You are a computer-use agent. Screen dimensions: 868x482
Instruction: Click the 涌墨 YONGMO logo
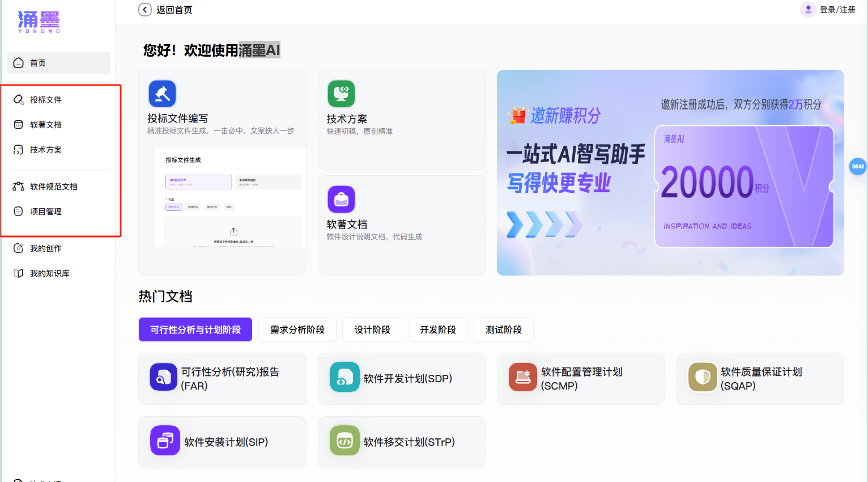tap(39, 22)
